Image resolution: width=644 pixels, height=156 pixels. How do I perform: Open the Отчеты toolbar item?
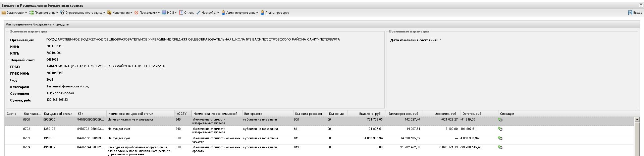click(187, 13)
